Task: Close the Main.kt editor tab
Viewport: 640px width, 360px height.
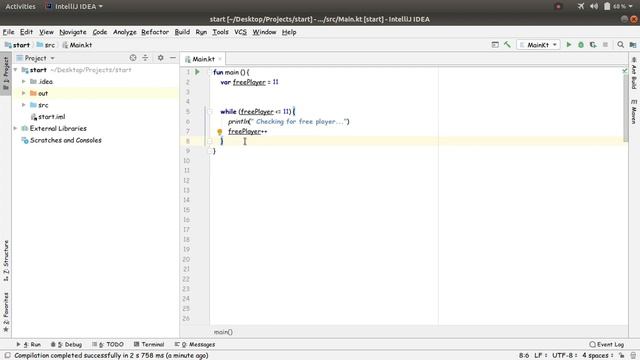Action: (220, 59)
